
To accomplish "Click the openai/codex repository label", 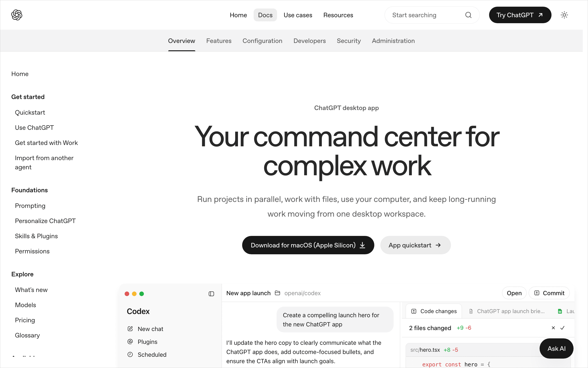I will point(302,293).
